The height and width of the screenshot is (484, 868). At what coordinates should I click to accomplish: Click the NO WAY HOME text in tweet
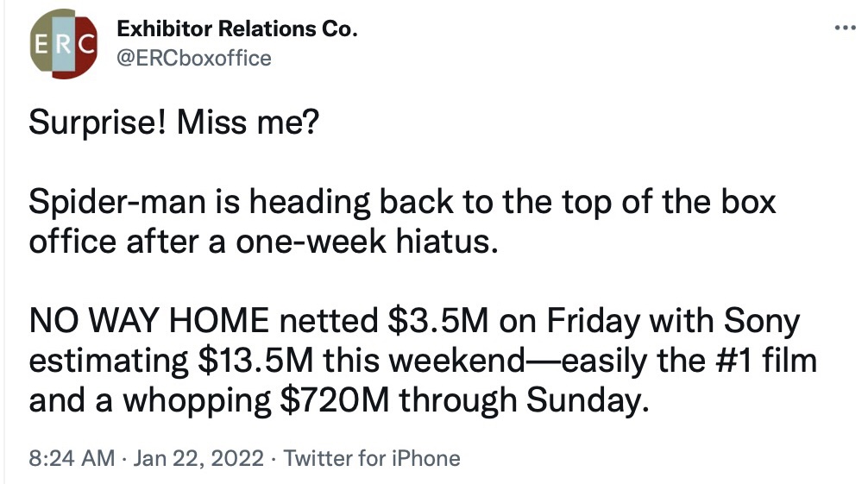point(149,321)
